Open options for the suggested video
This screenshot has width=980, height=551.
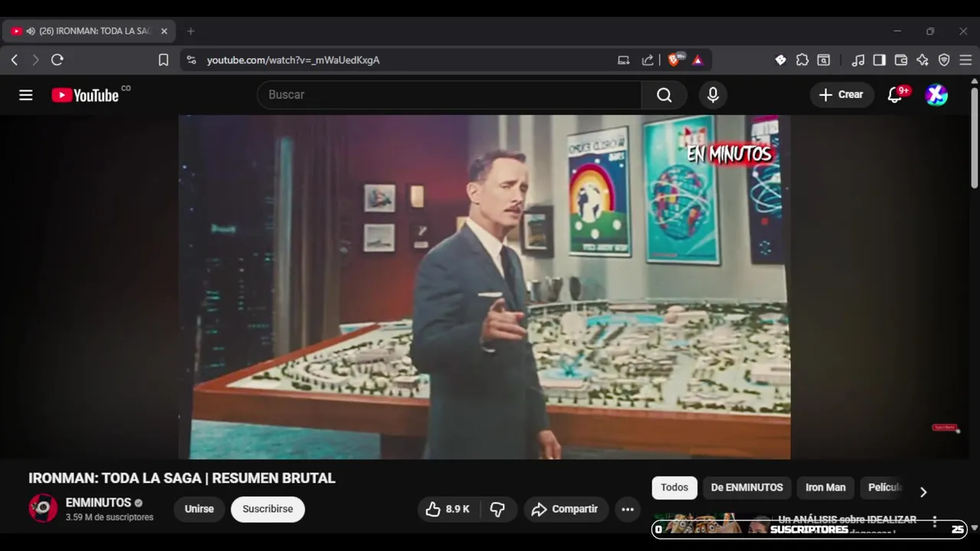tap(935, 521)
